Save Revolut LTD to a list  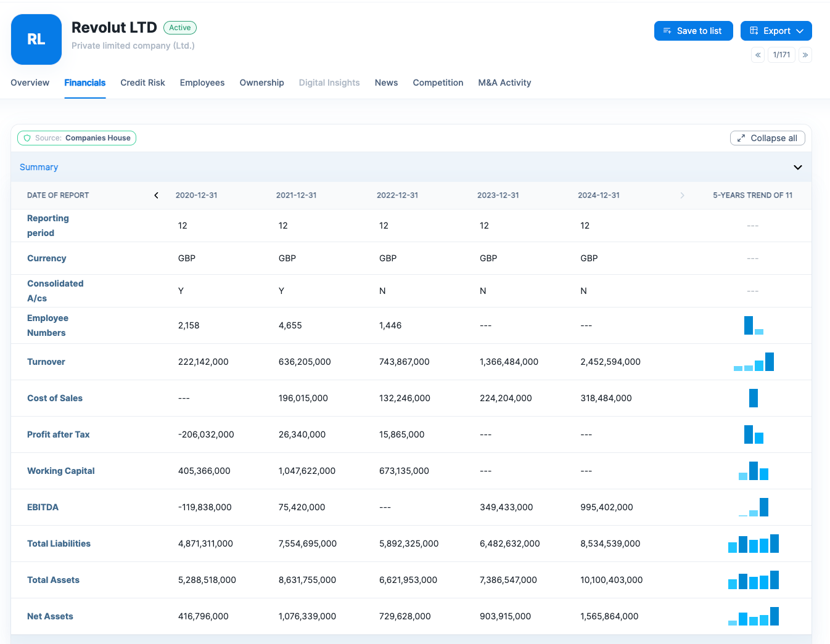tap(694, 31)
